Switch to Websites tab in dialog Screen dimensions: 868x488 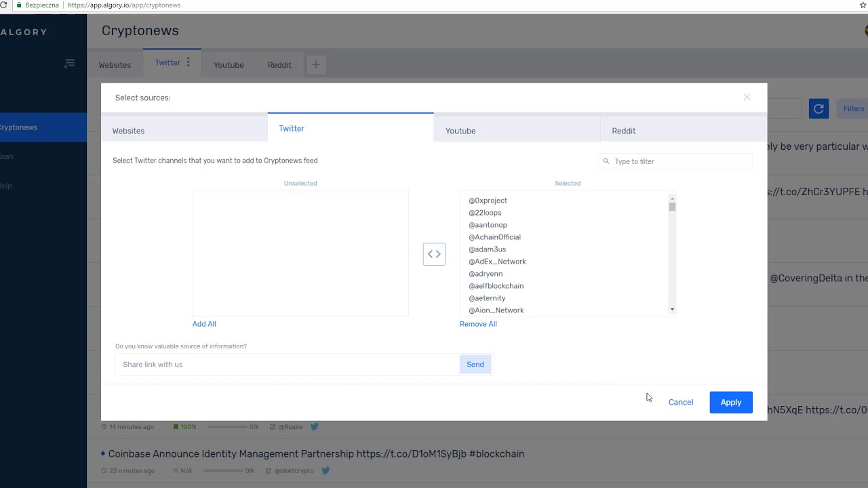[184, 128]
